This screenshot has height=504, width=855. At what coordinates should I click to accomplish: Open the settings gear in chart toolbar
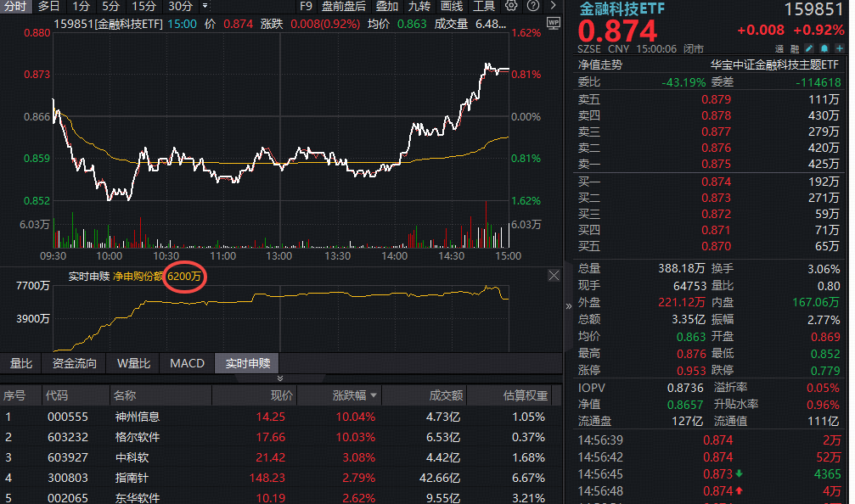[x=510, y=6]
